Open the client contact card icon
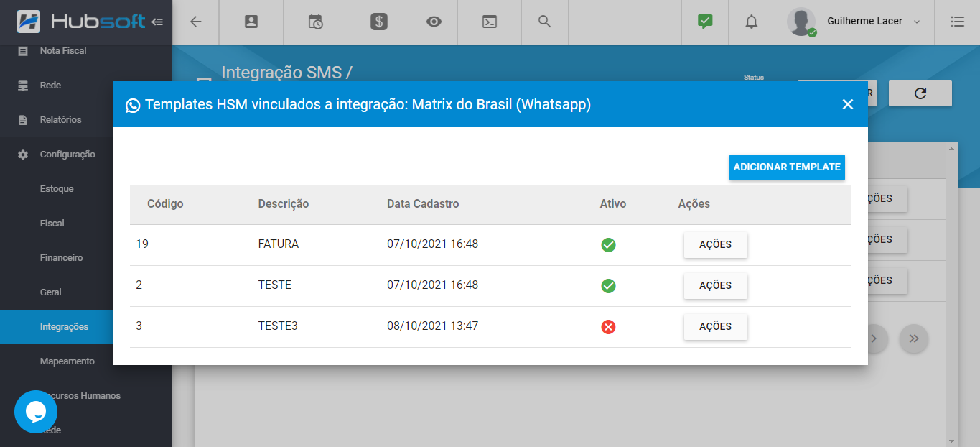Screen dimensions: 980x447 (251, 22)
